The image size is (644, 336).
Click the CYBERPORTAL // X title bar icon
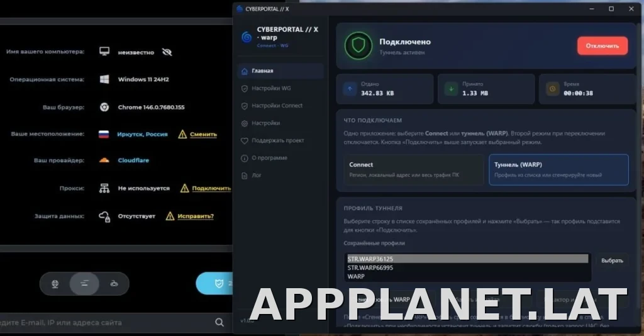[240, 9]
